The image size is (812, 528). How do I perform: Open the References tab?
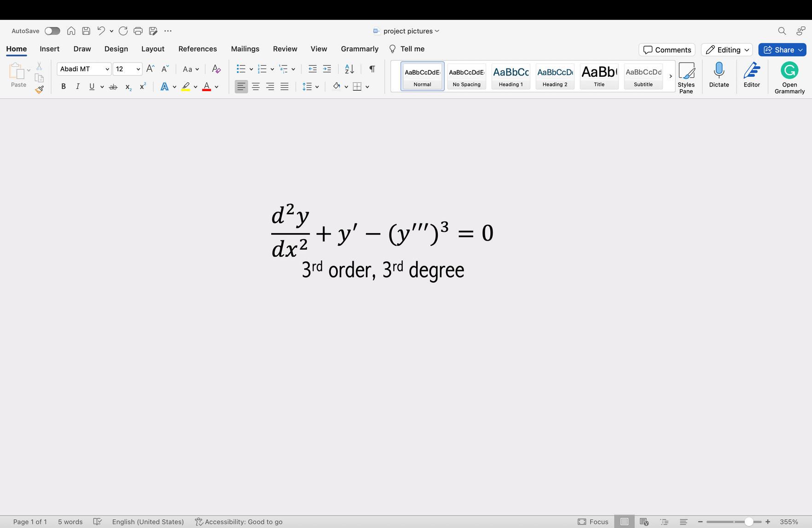(x=197, y=49)
